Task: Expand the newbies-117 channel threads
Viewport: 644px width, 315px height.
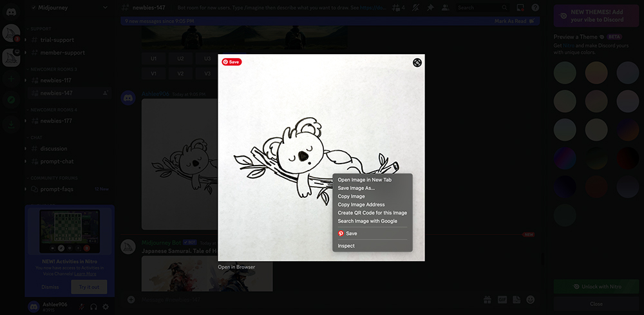Action: point(25,81)
